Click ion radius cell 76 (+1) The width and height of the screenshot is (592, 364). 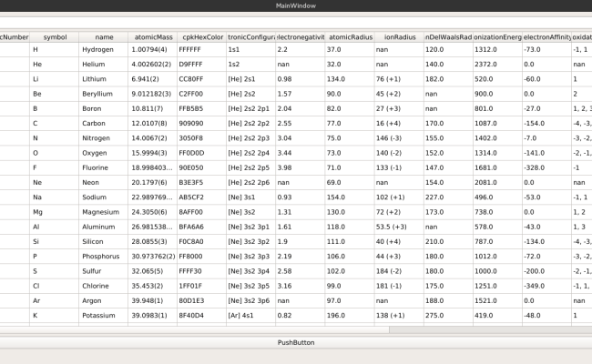click(x=399, y=79)
